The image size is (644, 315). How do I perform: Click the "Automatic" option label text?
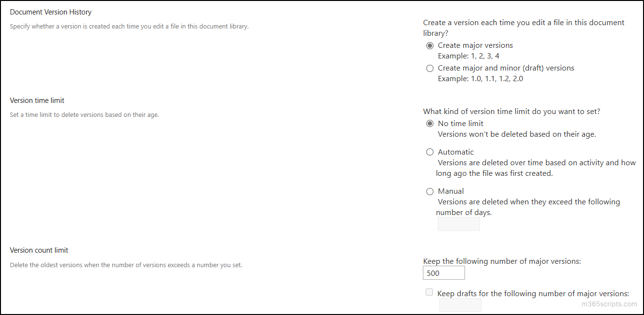(x=455, y=152)
